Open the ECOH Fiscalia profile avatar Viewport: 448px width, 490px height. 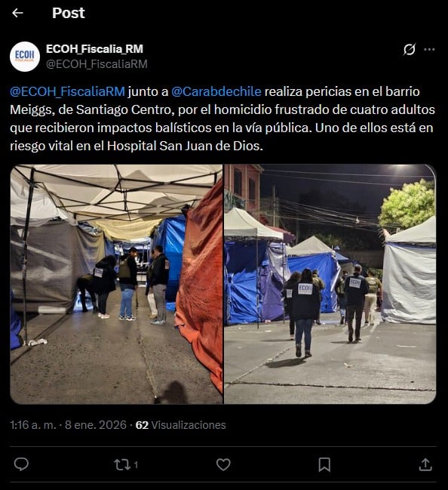click(25, 57)
